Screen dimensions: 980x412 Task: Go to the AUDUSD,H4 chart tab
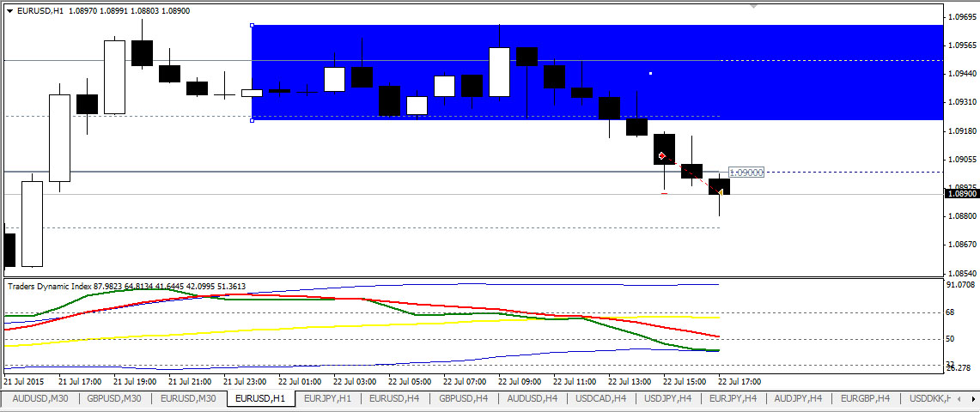(532, 398)
